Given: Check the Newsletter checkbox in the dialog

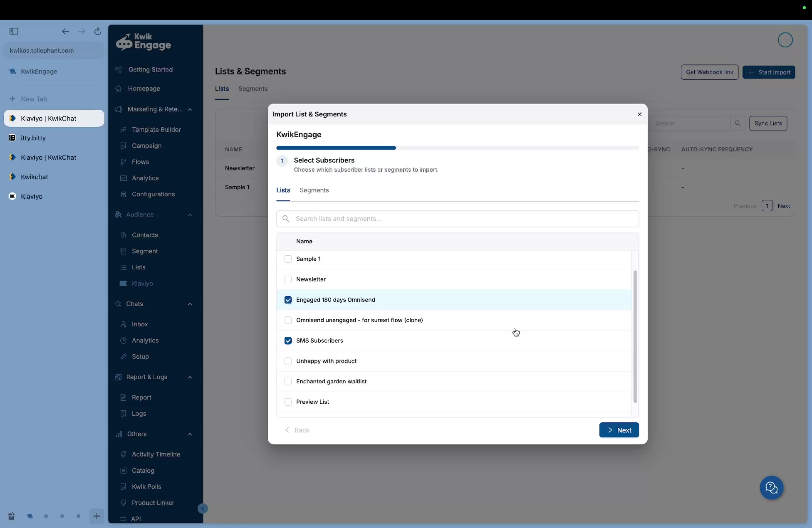Looking at the screenshot, I should 288,279.
